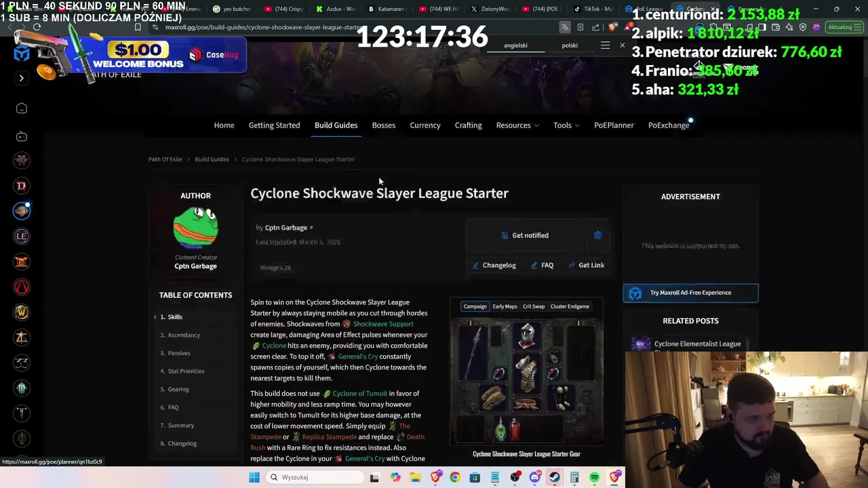This screenshot has height=488, width=868.
Task: Open Steam from taskbar
Action: pos(554,477)
